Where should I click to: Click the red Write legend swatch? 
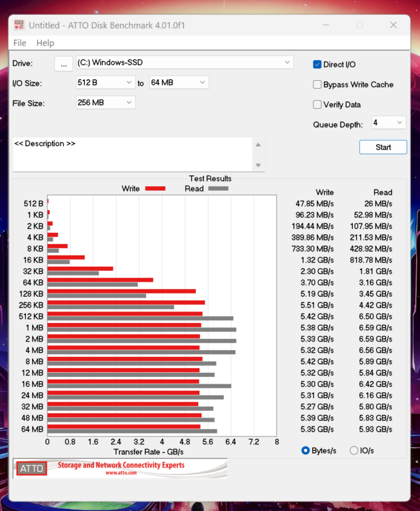click(155, 188)
